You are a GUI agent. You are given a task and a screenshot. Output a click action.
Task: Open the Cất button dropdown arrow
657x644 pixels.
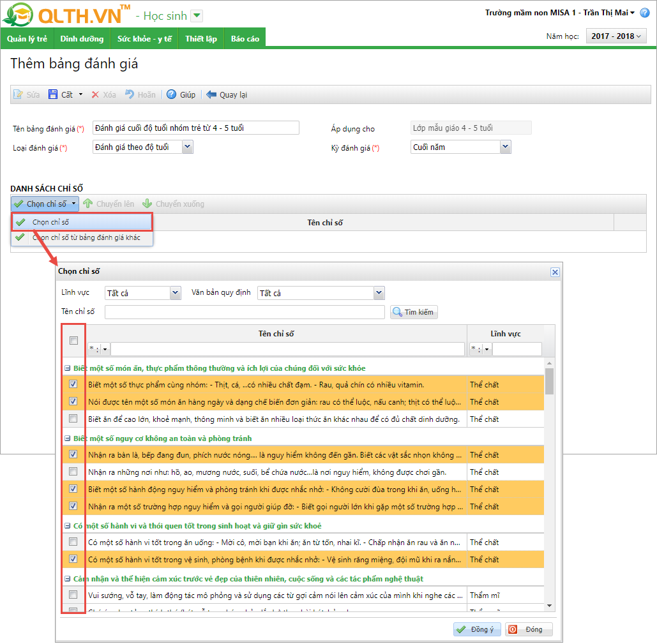[x=80, y=94]
